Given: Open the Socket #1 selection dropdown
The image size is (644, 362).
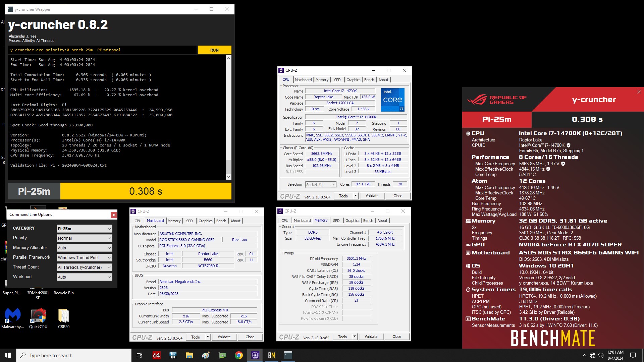Looking at the screenshot, I should coord(321,185).
